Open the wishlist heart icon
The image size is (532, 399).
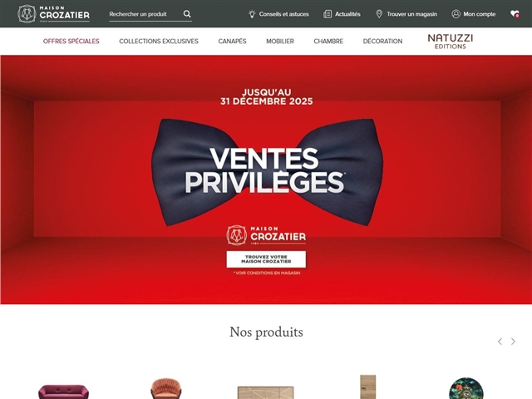[x=515, y=14]
